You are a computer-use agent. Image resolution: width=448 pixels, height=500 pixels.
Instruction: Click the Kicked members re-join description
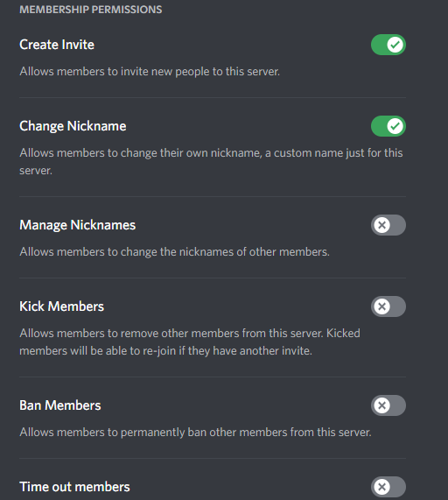190,342
